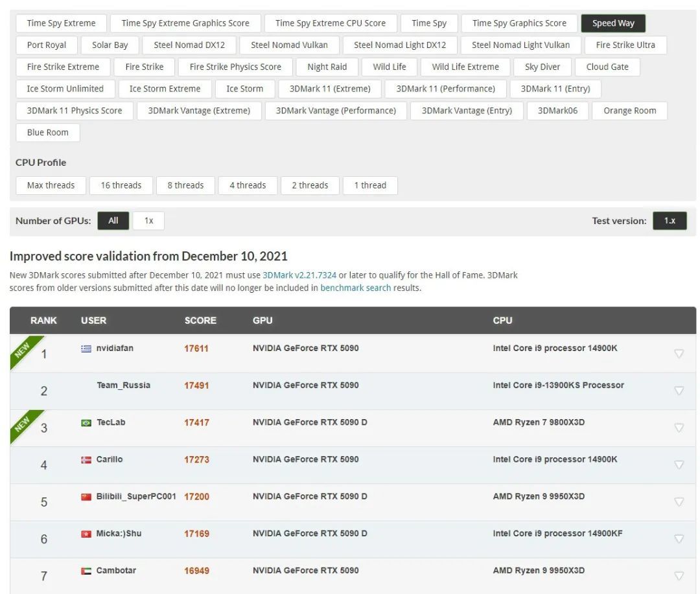
Task: Switch to 3DMark 11 (Entry)
Action: click(x=555, y=89)
